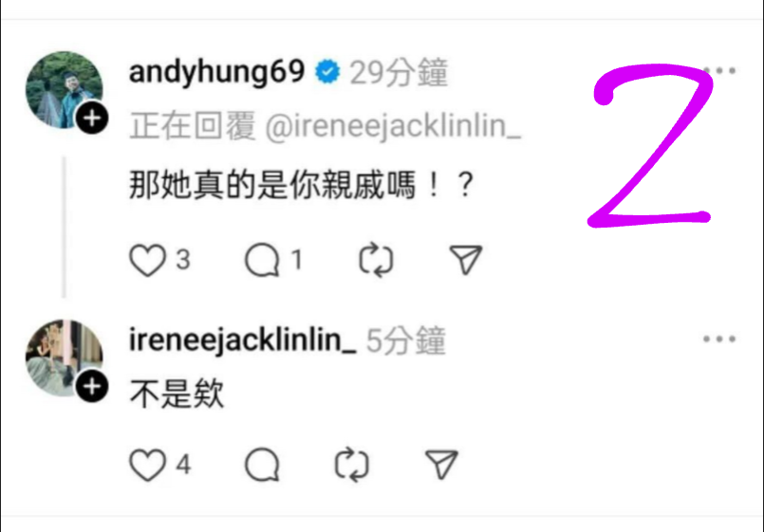View ireneejacklinlin_'s profile picture
The width and height of the screenshot is (764, 532).
64,358
